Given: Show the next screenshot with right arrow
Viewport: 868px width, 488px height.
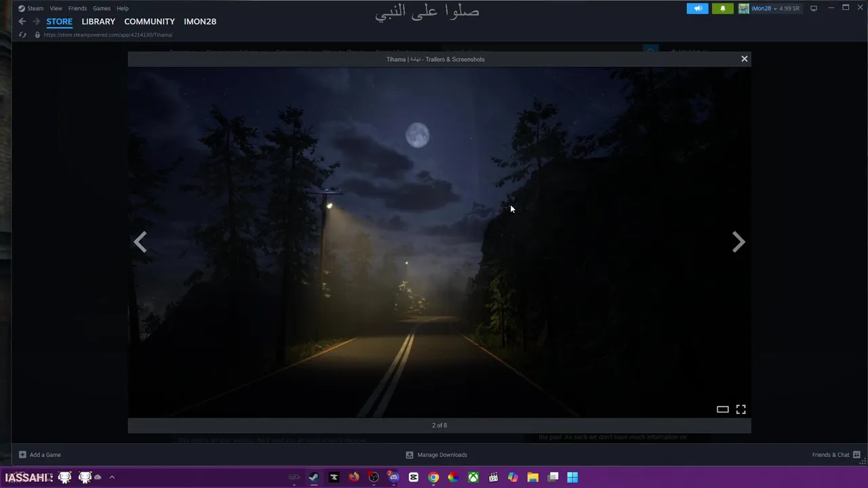Looking at the screenshot, I should (x=738, y=242).
